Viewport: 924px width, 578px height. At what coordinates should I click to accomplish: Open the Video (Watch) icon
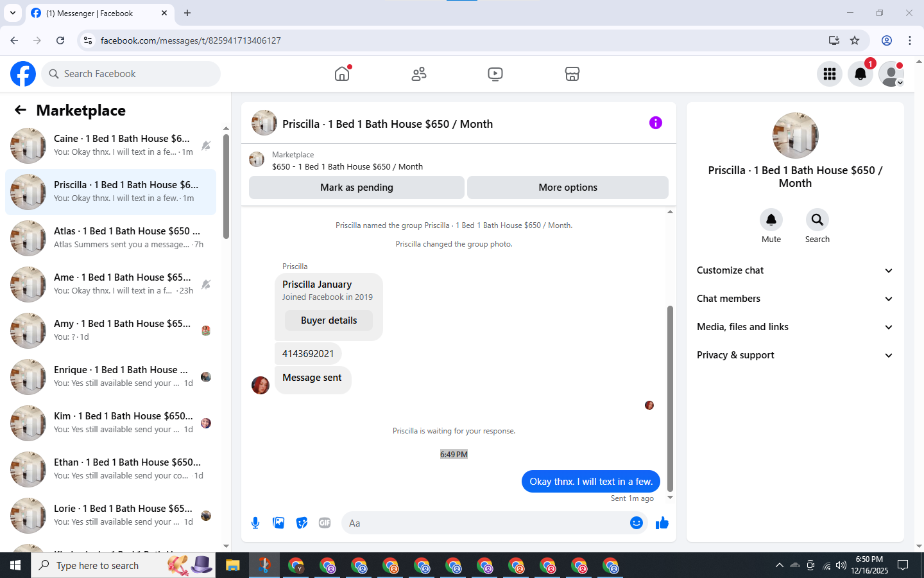click(495, 74)
